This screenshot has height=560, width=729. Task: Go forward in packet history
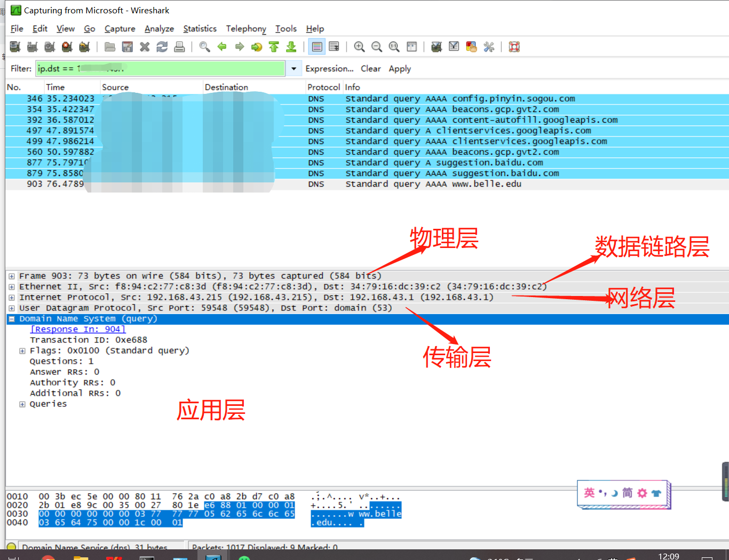[x=240, y=47]
